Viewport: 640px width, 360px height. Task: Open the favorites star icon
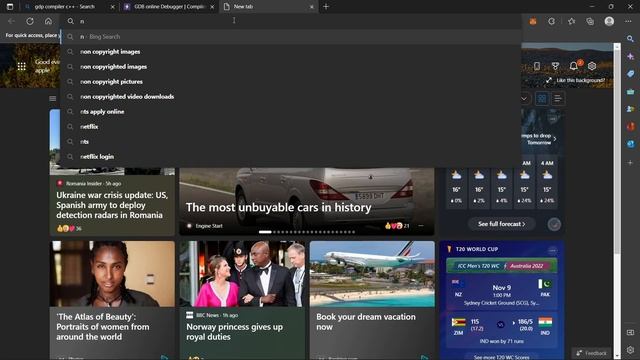point(571,21)
